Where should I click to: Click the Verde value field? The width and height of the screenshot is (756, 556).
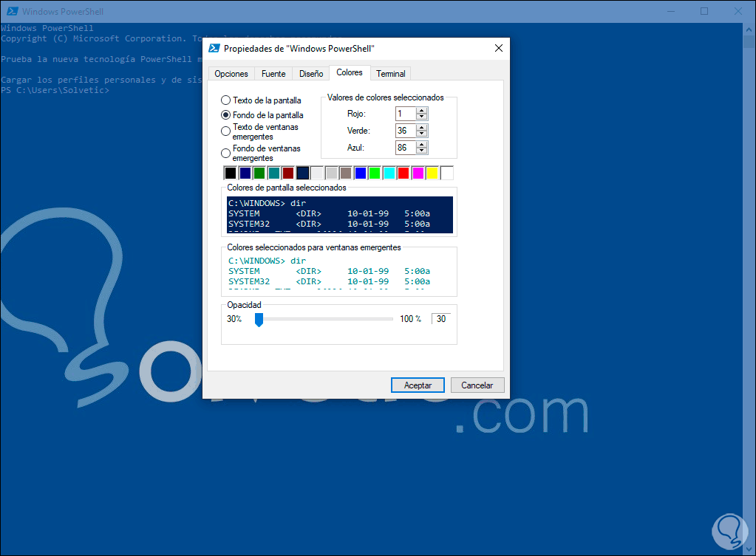406,131
